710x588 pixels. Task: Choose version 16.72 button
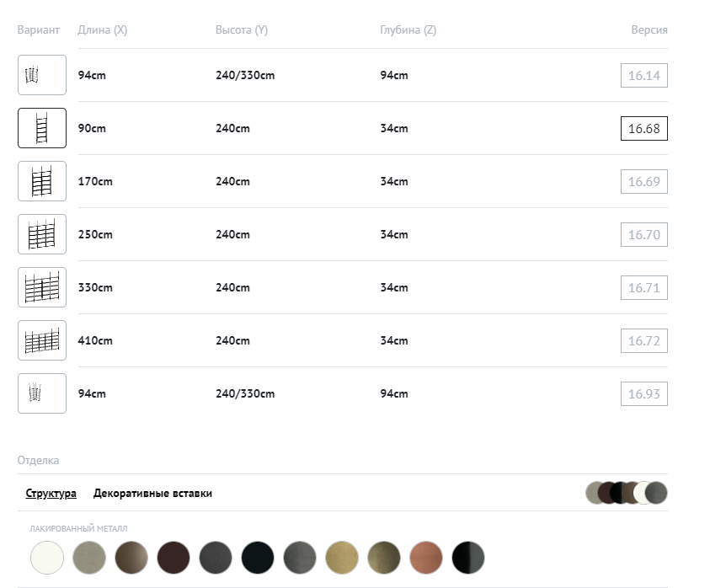click(x=643, y=341)
